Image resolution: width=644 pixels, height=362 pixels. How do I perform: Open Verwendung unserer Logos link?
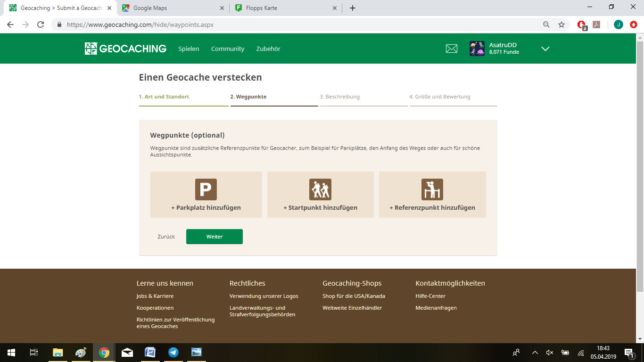click(264, 296)
